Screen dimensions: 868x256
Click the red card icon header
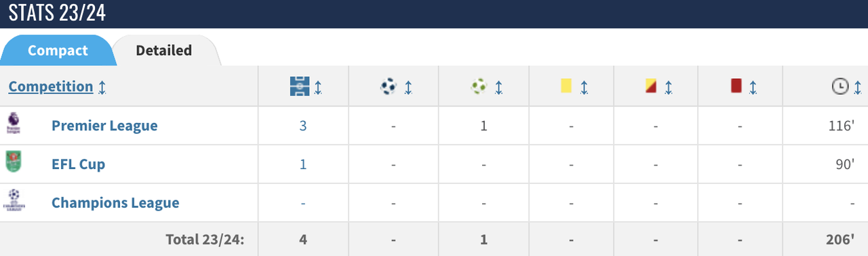(736, 86)
